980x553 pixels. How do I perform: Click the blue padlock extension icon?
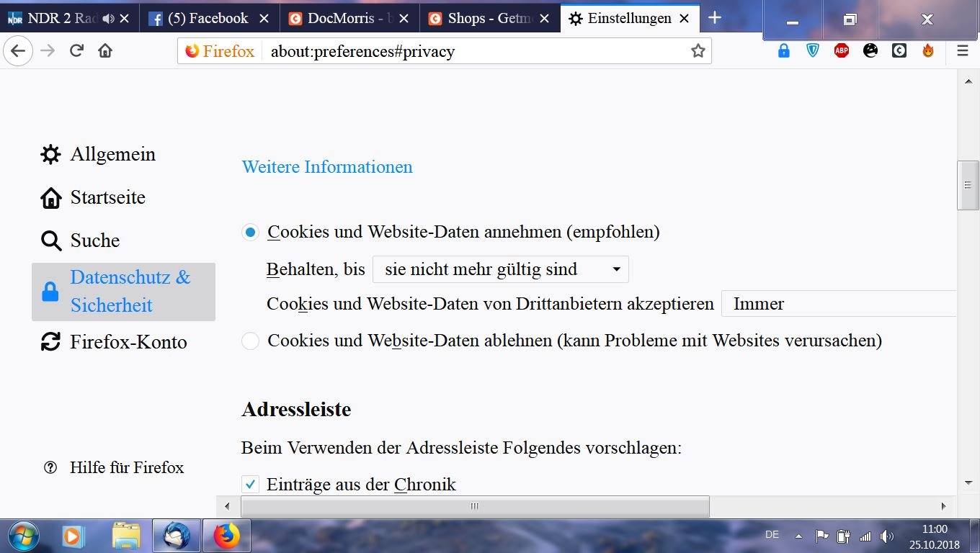[783, 50]
